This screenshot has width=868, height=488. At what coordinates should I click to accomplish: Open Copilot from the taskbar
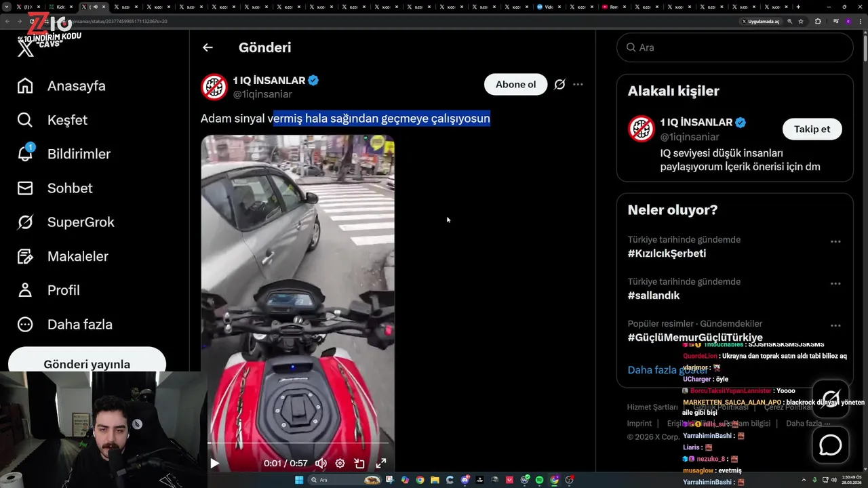[x=406, y=480]
